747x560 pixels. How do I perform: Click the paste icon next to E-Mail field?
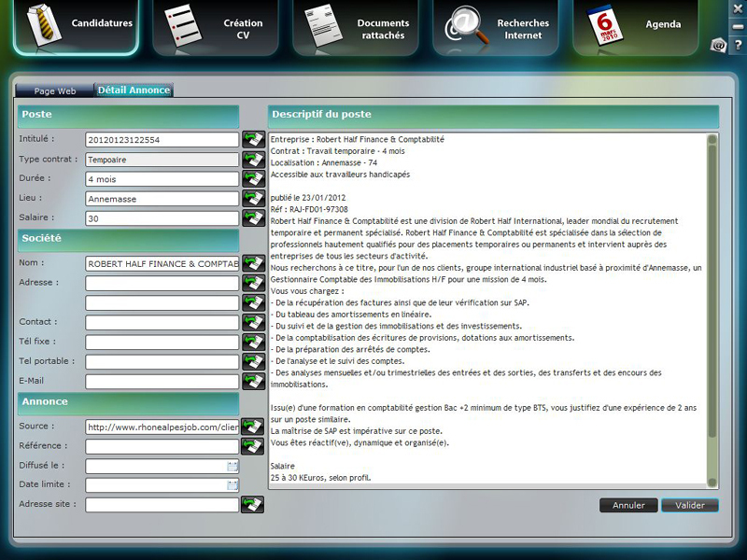[253, 381]
